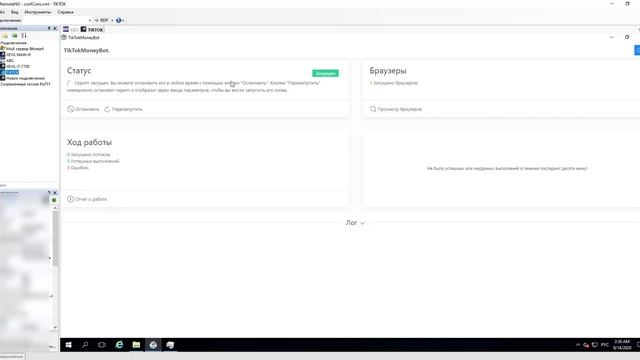Minimize the inner TikTokMoneyBot window
The image size is (640, 360).
point(611,37)
